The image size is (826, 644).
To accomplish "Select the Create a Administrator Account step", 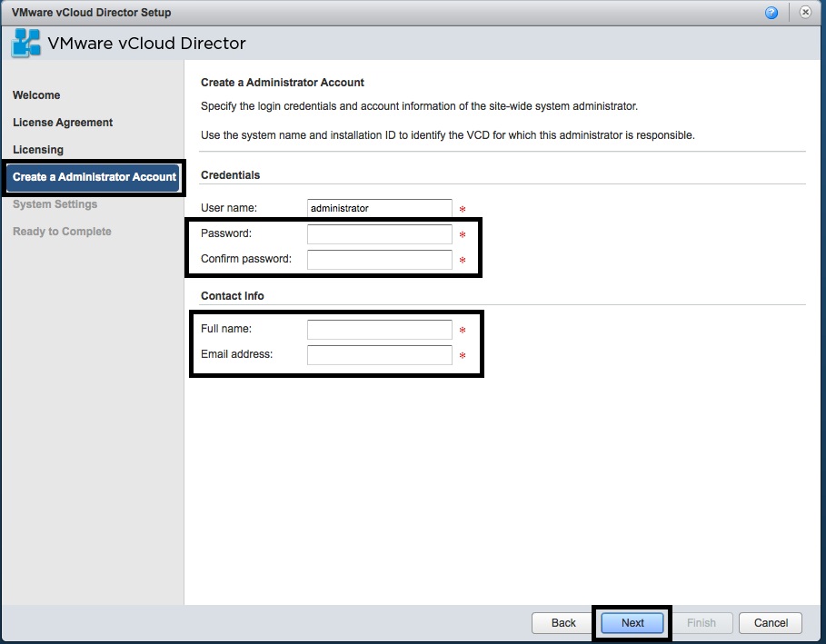I will (93, 177).
